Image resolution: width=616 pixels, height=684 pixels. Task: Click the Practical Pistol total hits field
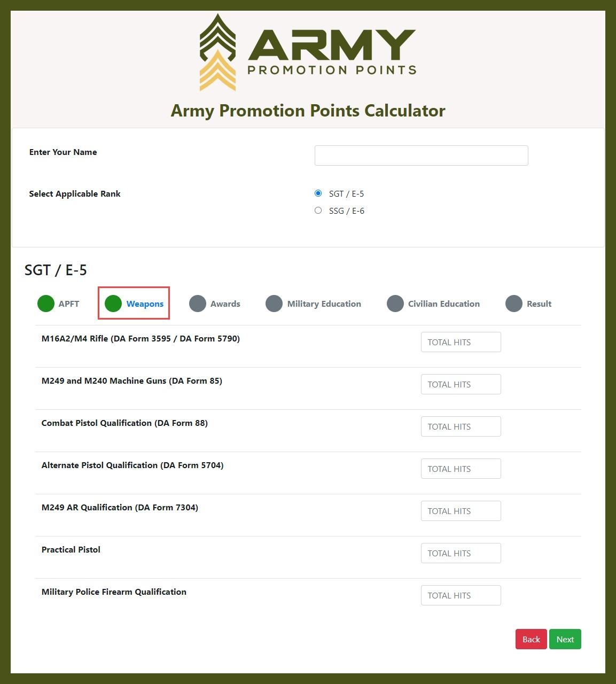click(461, 553)
